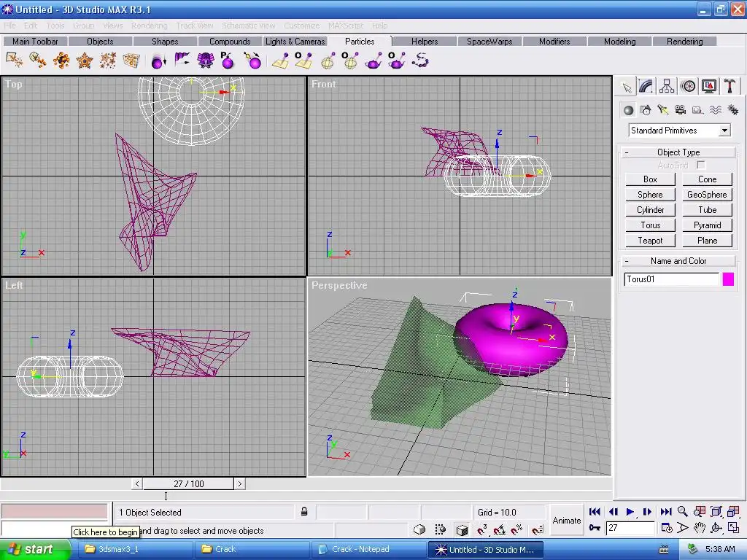Open the Utilities hammer panel tab

729,87
